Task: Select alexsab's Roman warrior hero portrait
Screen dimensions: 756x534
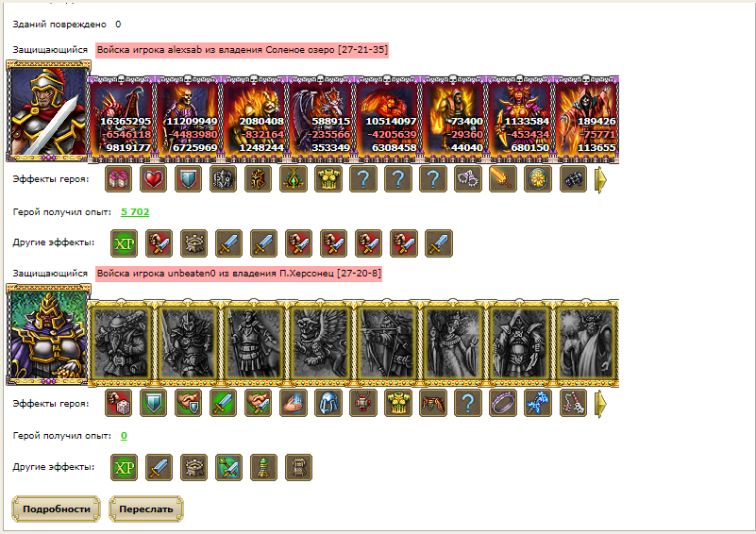Action: point(48,110)
